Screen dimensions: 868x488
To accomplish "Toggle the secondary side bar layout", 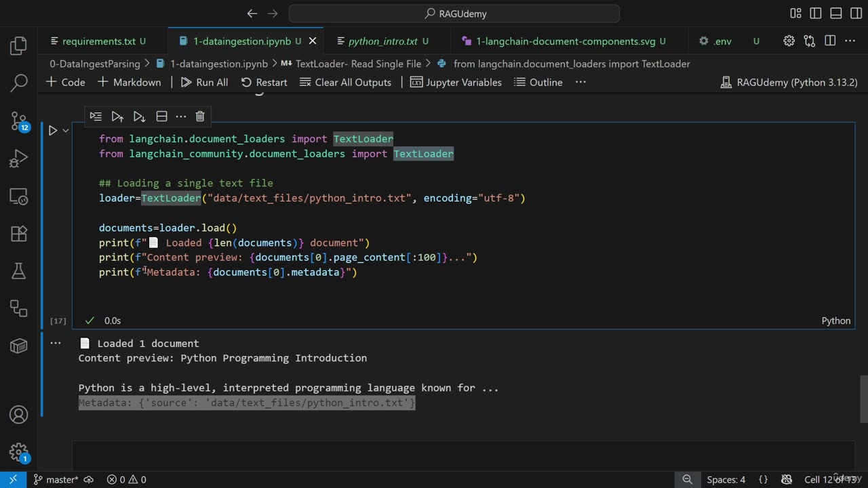I will (x=854, y=14).
